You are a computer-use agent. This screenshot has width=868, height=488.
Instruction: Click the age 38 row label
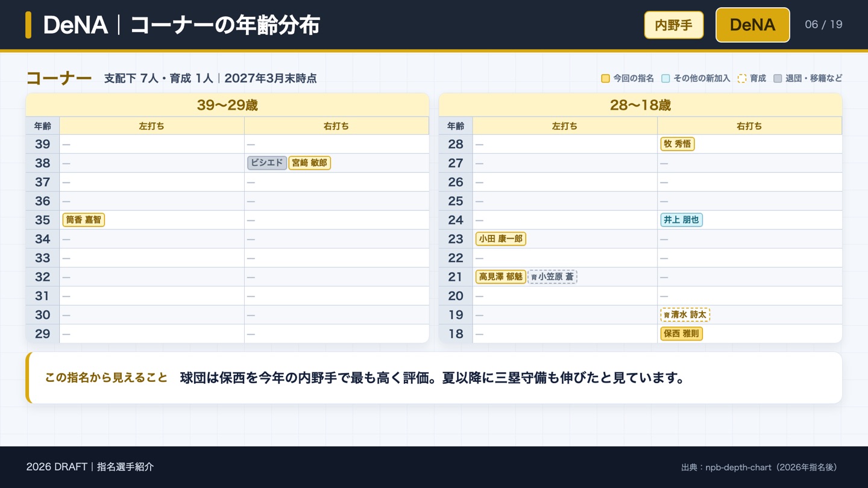tap(43, 163)
